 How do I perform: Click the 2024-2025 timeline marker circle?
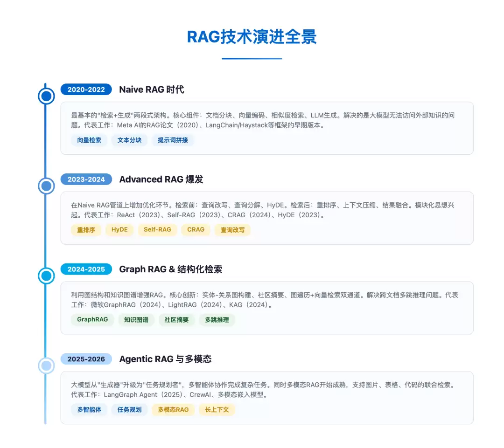point(46,276)
